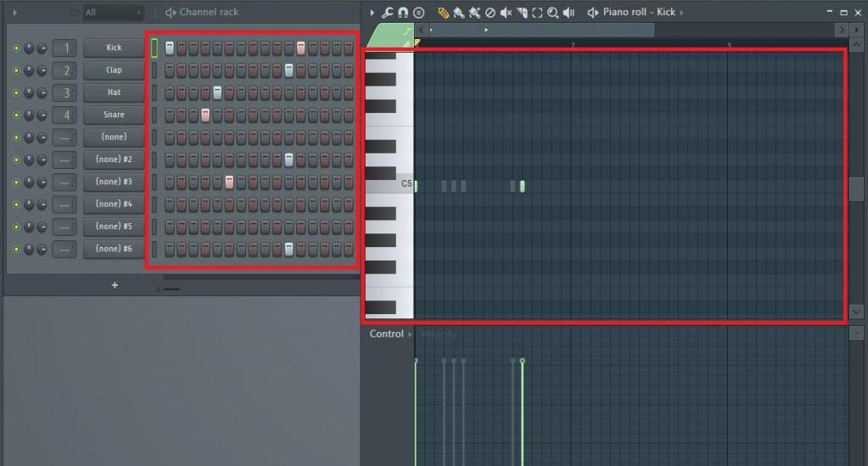868x466 pixels.
Task: Click the Channel rack horizontal scrollbar handle
Action: click(x=171, y=289)
